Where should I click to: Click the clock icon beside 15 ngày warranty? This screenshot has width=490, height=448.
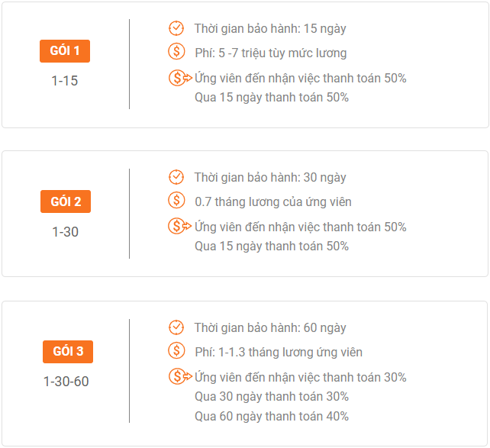tap(176, 28)
